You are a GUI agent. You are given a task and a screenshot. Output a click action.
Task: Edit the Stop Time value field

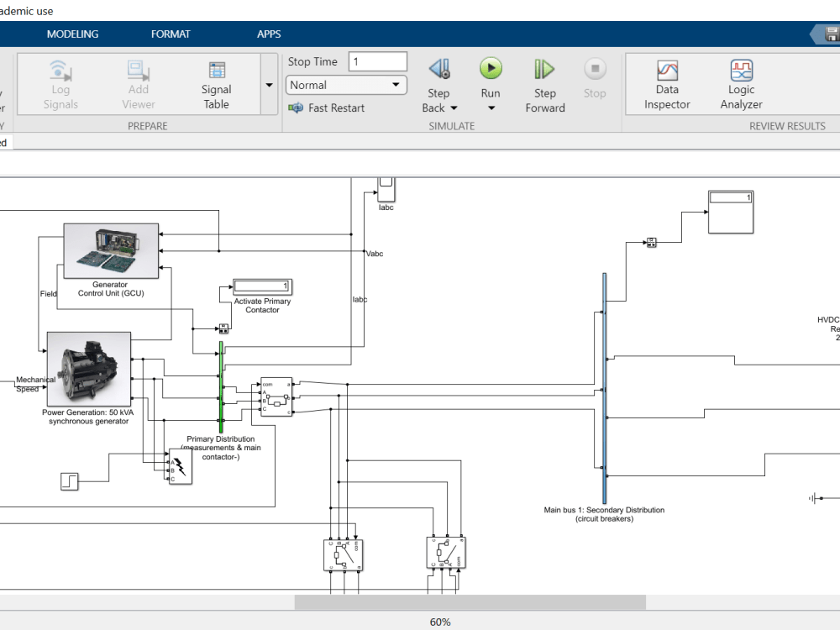click(x=377, y=60)
